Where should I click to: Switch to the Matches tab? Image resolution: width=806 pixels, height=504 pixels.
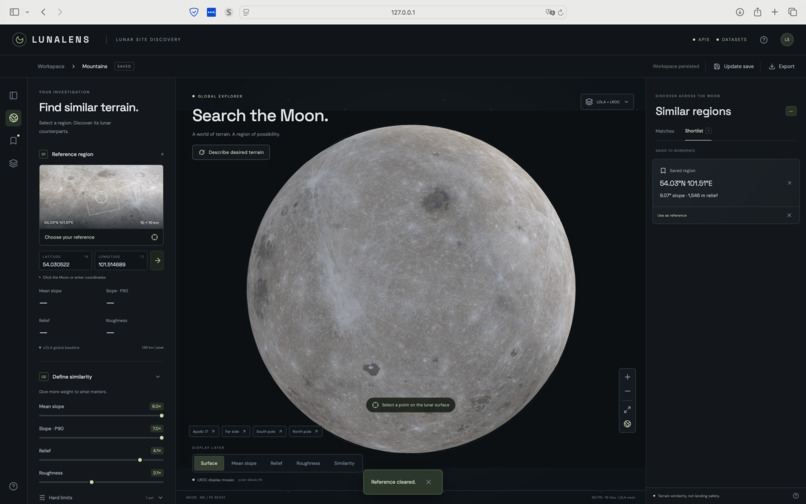[x=665, y=131]
